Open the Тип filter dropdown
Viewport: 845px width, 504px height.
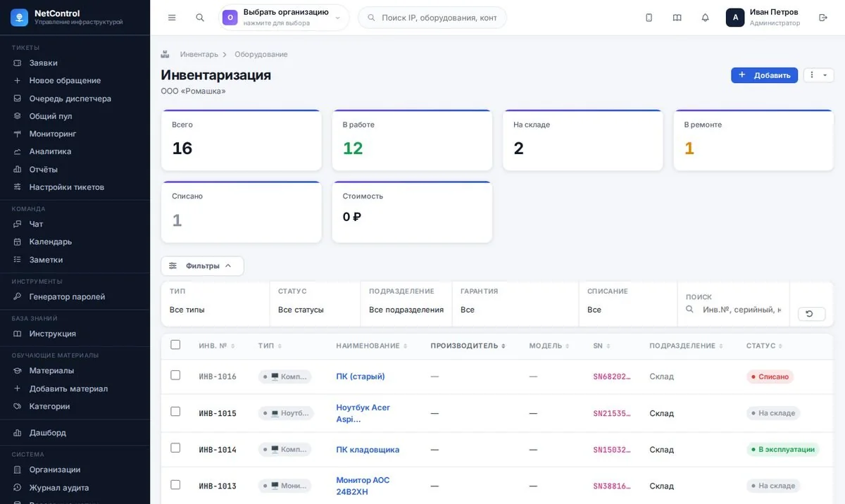pyautogui.click(x=215, y=310)
